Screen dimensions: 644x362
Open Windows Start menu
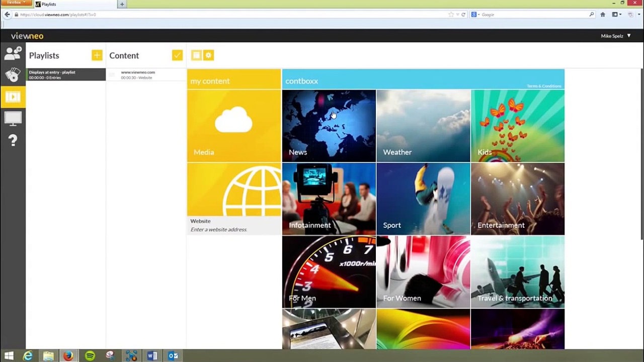[x=9, y=356]
